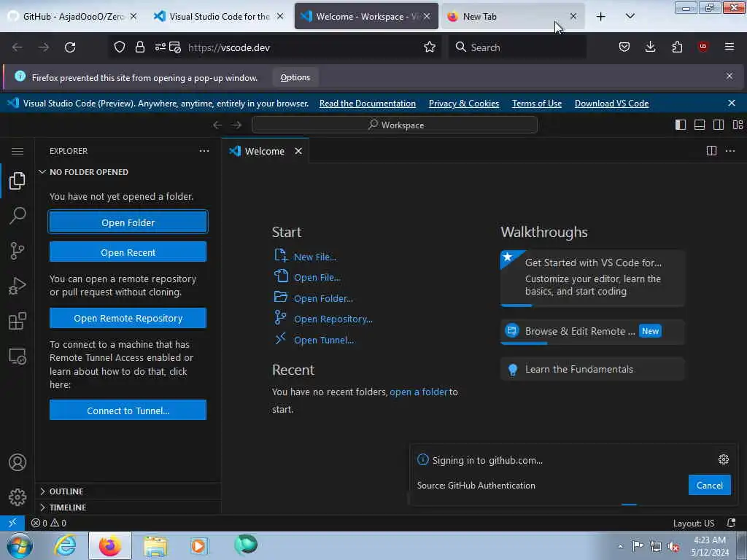This screenshot has width=747, height=560.
Task: Open the Source Control view
Action: [18, 251]
